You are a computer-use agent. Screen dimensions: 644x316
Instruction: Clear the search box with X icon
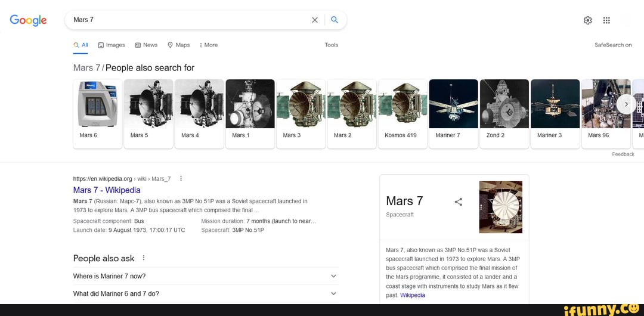pyautogui.click(x=315, y=20)
